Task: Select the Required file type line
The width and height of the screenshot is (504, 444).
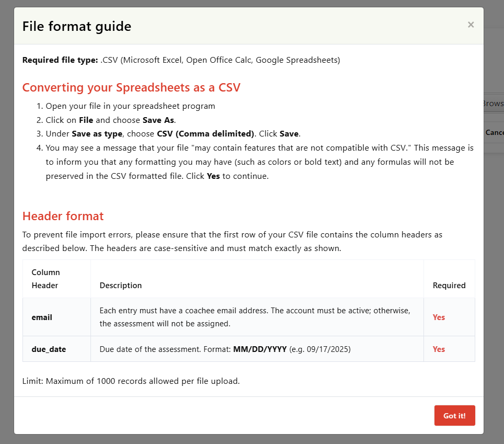Action: coord(181,60)
